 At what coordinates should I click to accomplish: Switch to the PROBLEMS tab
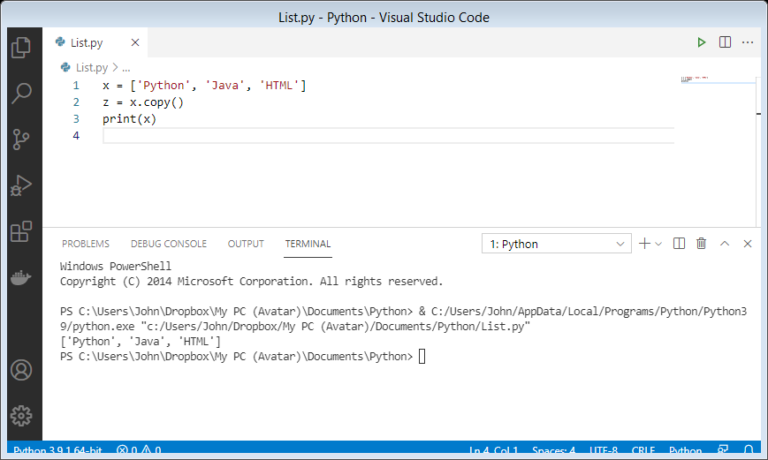pyautogui.click(x=86, y=244)
